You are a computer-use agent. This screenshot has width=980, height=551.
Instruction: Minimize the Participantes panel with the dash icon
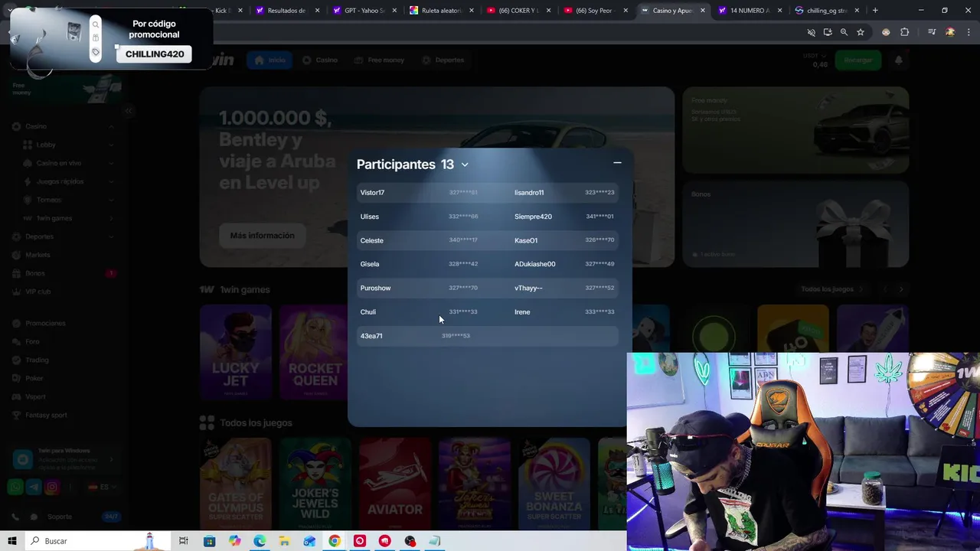point(617,163)
